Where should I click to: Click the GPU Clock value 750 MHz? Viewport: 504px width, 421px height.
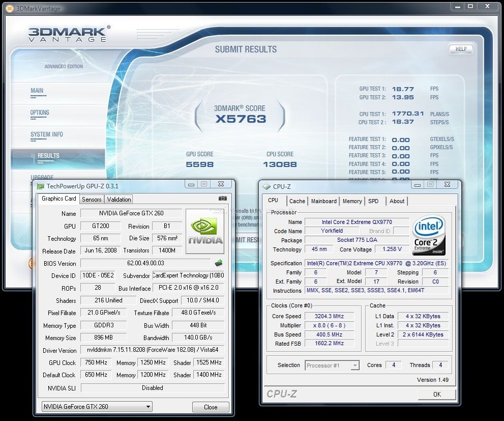(96, 362)
